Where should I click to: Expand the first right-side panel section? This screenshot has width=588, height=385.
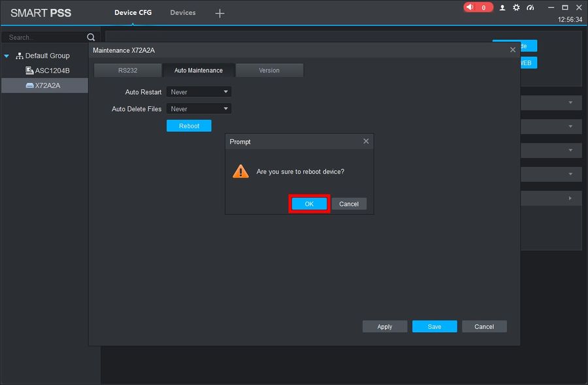point(570,102)
